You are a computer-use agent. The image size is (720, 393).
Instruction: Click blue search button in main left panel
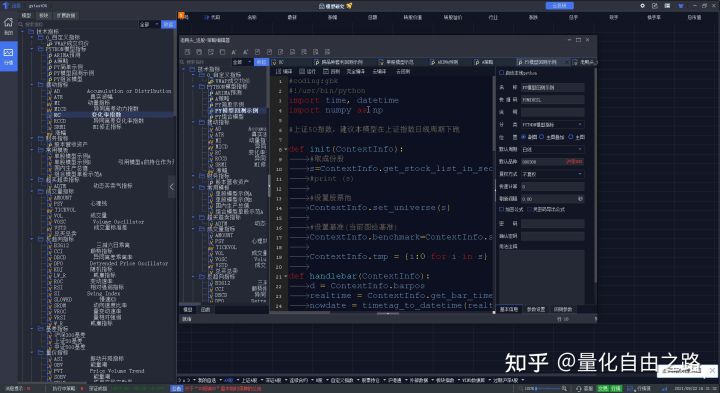169,24
